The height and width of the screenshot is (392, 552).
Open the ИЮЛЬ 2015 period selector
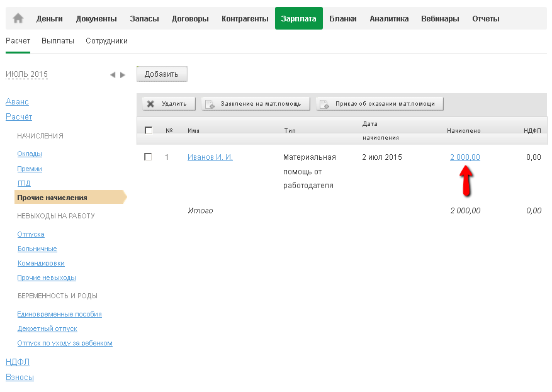point(27,74)
